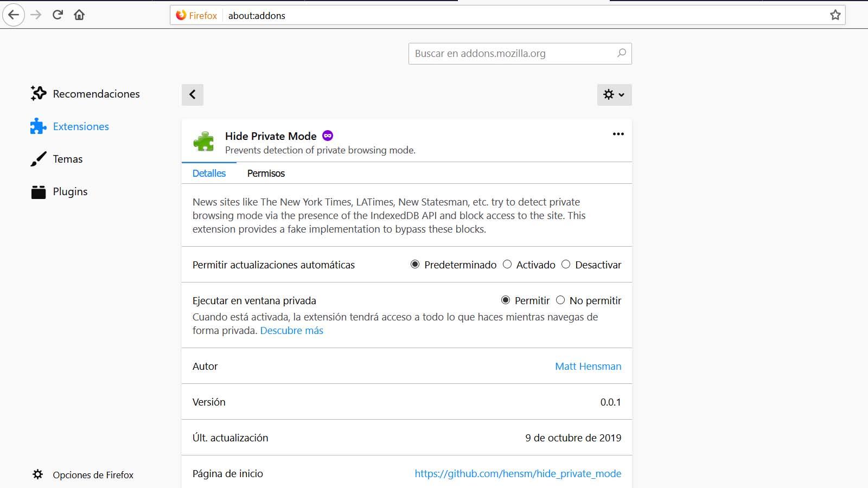Image resolution: width=868 pixels, height=488 pixels.
Task: Open author Matt Hensman link
Action: coord(588,367)
